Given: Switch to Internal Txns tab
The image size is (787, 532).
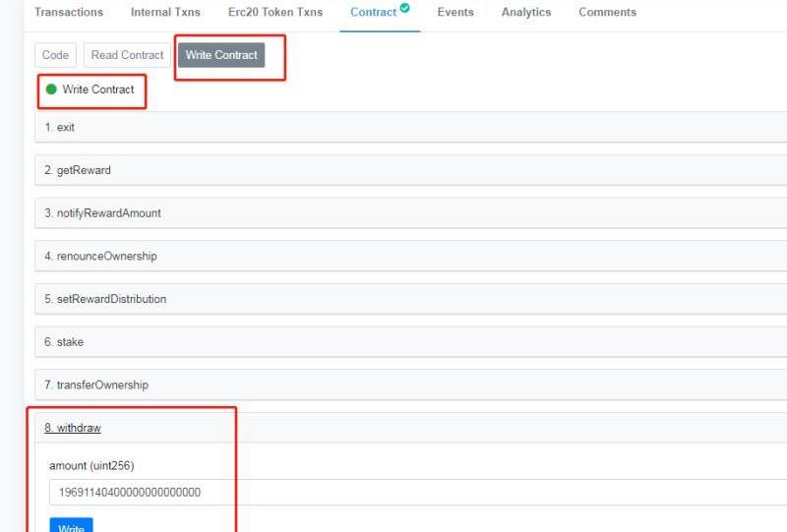Looking at the screenshot, I should tap(165, 13).
